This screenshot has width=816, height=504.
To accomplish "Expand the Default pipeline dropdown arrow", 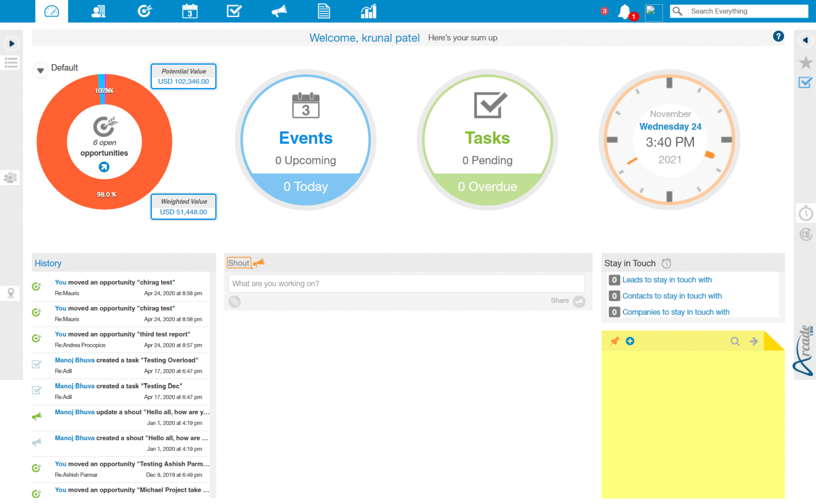I will (x=40, y=69).
